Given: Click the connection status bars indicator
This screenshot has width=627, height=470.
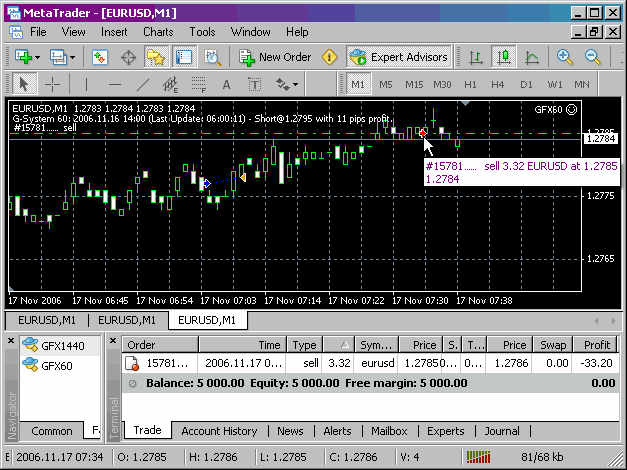Looking at the screenshot, I should coord(478,457).
